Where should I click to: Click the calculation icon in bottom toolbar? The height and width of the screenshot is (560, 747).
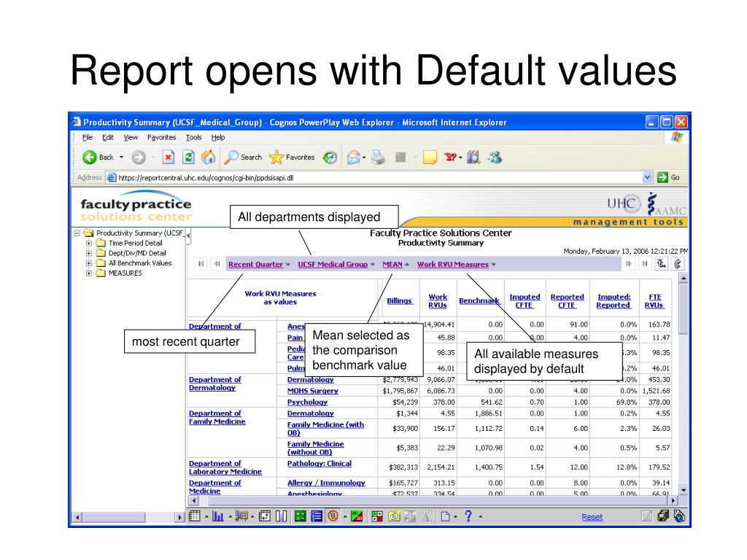(300, 516)
